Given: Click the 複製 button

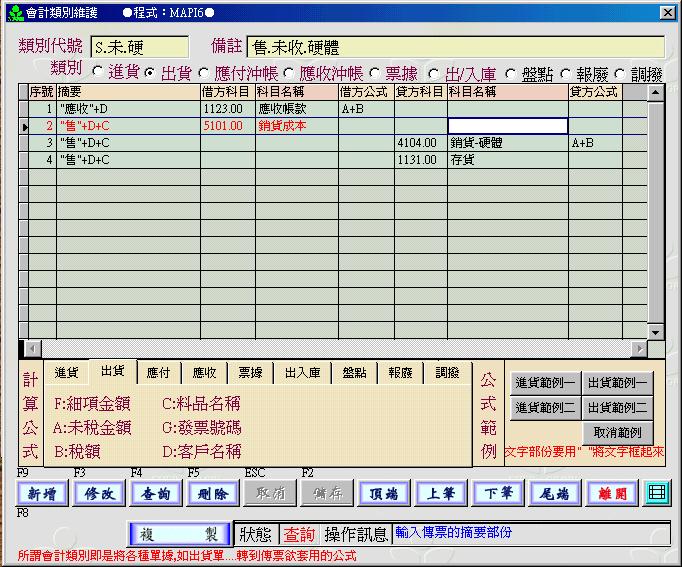Looking at the screenshot, I should click(180, 535).
